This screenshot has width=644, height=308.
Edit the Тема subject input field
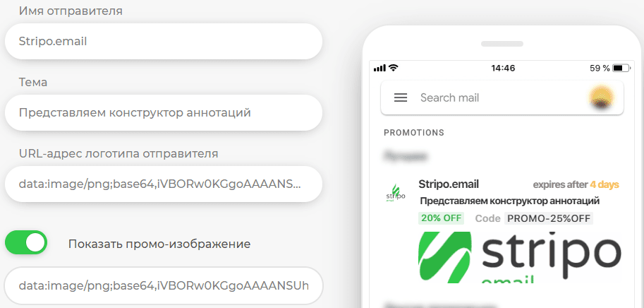[x=164, y=112]
